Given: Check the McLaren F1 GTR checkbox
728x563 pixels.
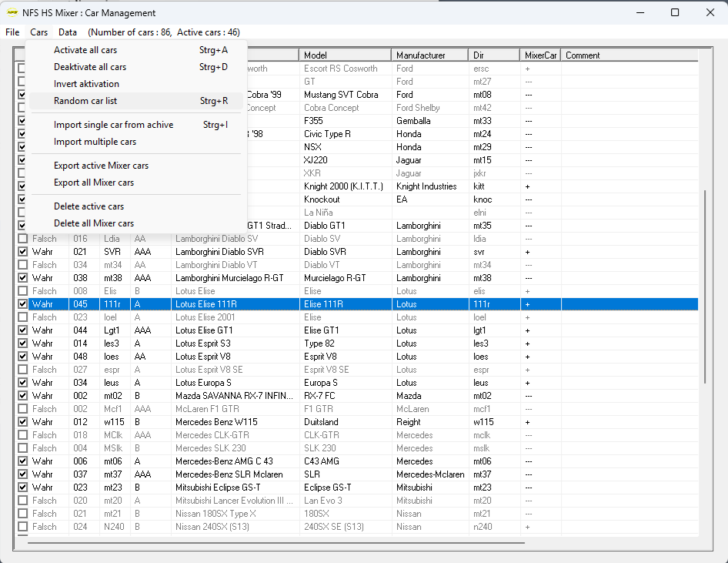Looking at the screenshot, I should point(22,409).
